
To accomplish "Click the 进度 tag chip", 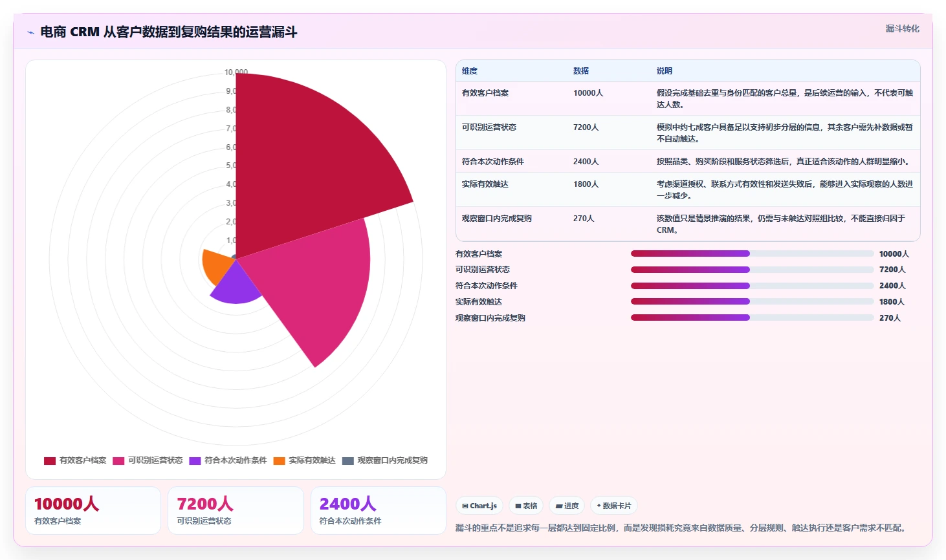I will click(x=567, y=506).
